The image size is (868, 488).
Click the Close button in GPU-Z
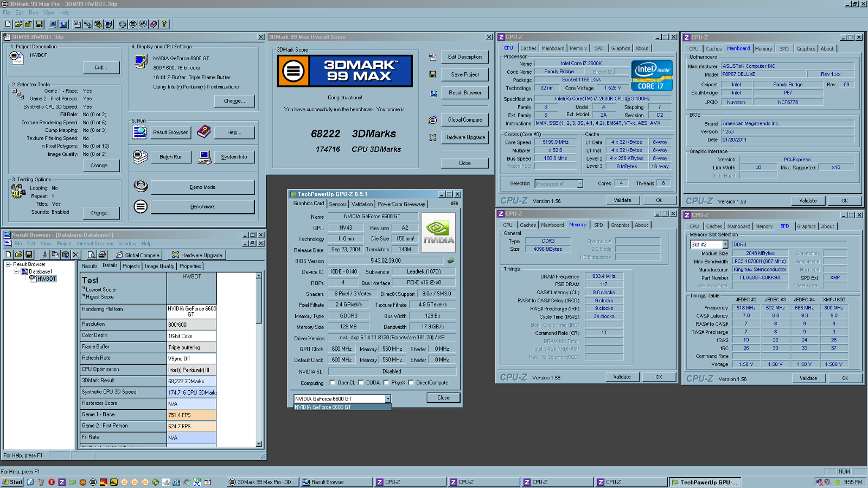443,398
